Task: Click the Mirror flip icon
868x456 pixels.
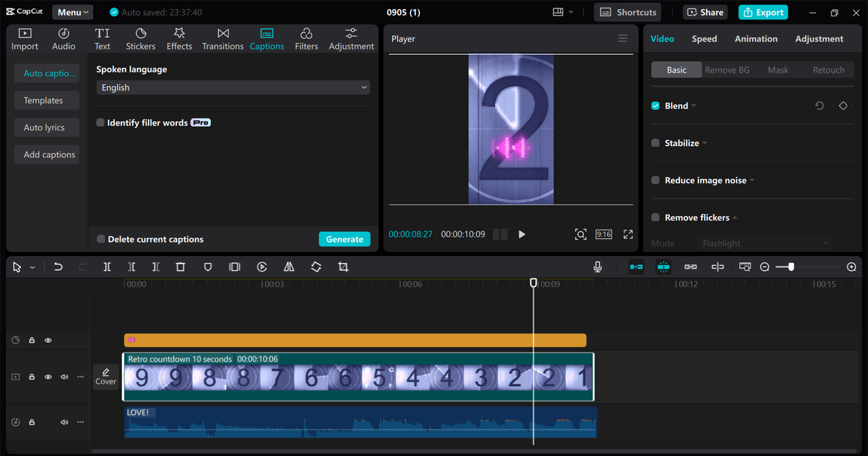Action: click(289, 267)
